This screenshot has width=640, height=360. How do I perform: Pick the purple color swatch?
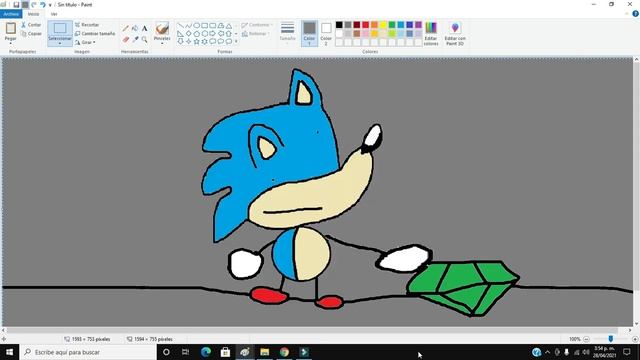point(418,25)
